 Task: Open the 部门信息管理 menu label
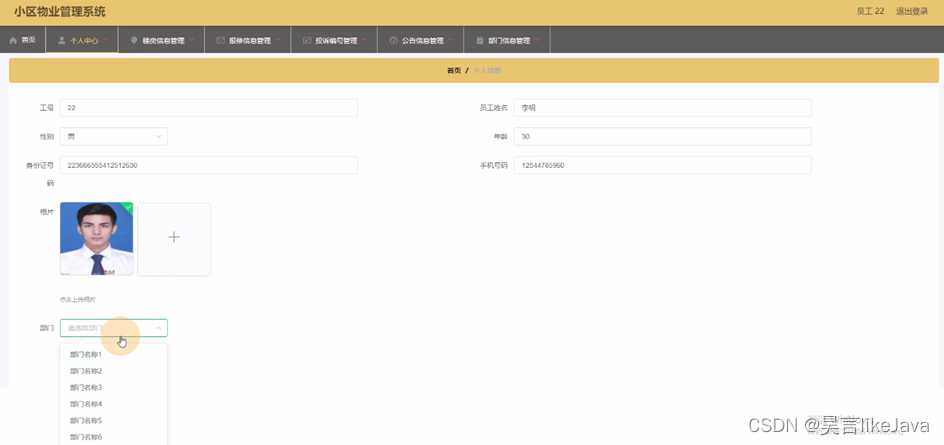tap(509, 41)
